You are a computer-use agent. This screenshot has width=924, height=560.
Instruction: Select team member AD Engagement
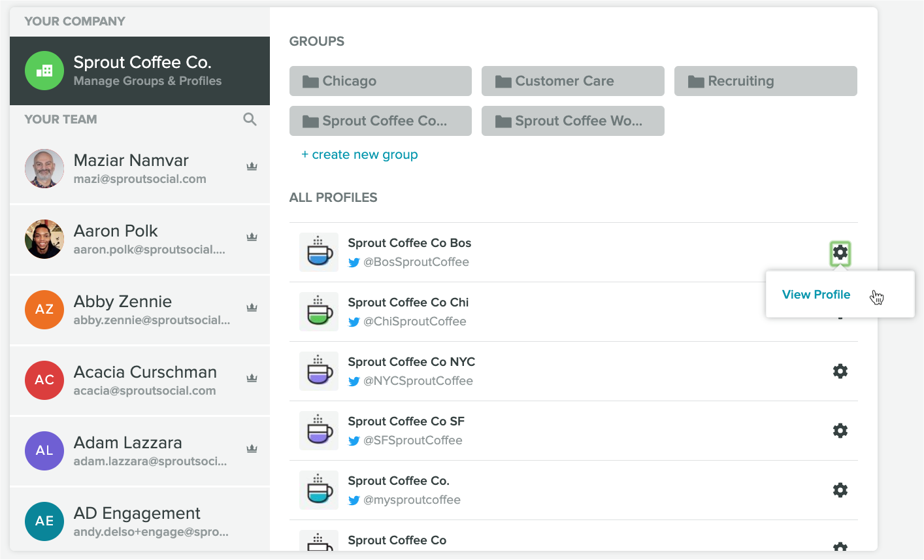point(140,520)
